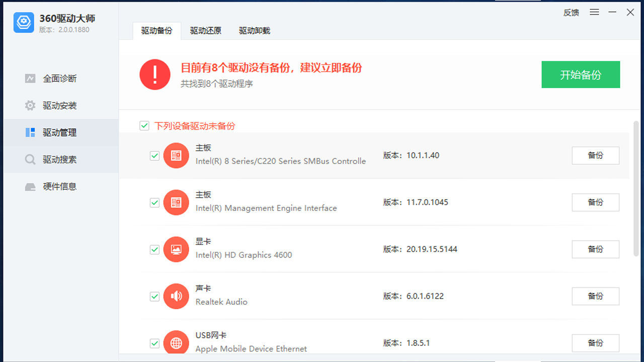
Task: Click the speaker icon for Realtek Audio
Action: [x=176, y=296]
